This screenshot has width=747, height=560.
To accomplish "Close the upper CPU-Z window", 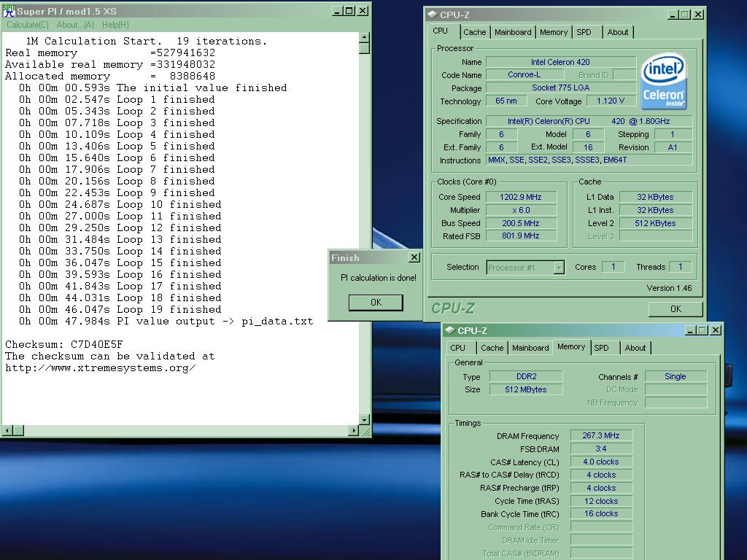I will click(x=698, y=15).
